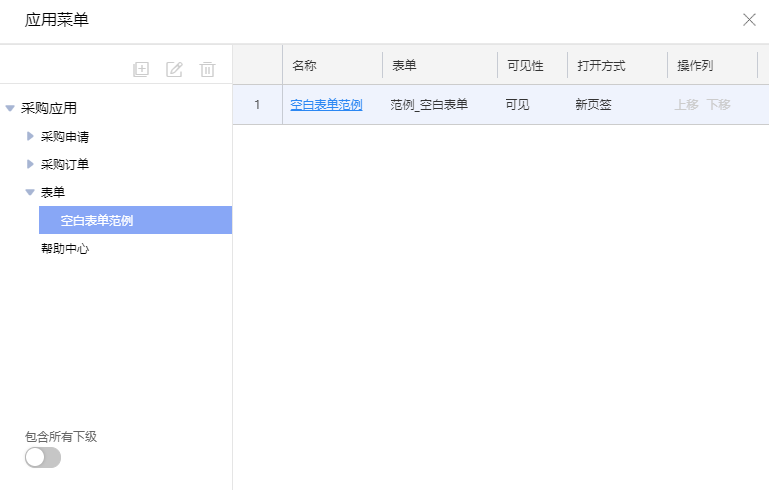Open the 空白表单范例 link in table

pos(326,104)
